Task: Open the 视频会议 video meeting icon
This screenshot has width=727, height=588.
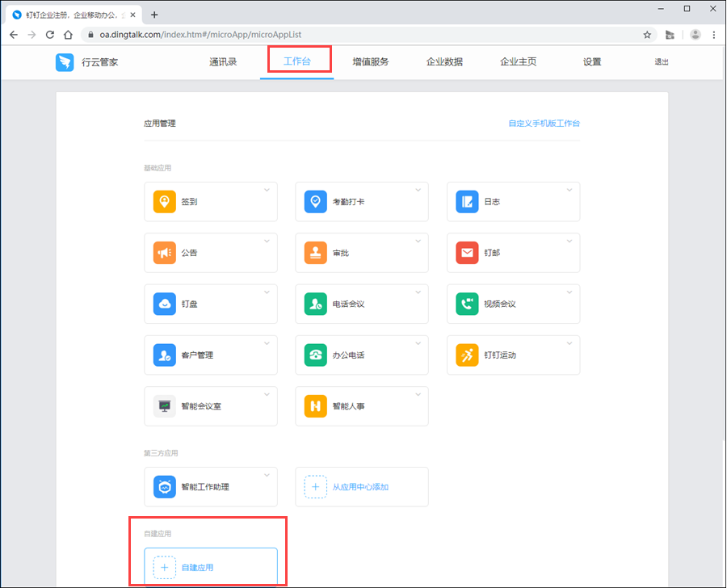Action: [467, 304]
